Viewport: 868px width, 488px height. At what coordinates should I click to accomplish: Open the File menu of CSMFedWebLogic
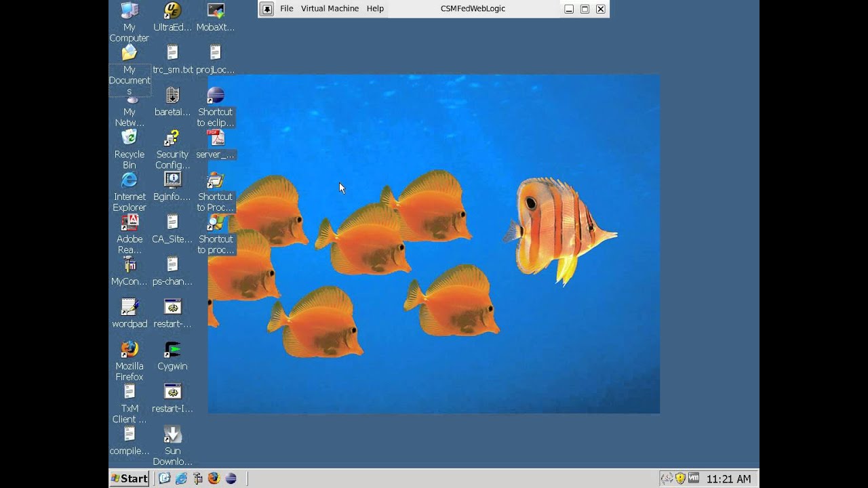coord(287,9)
